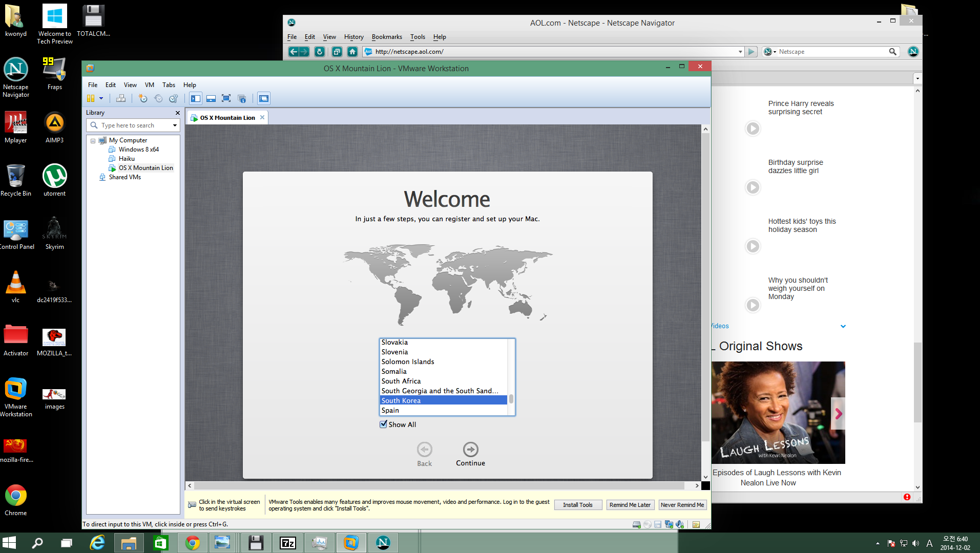Open the Windows Start button

coord(9,543)
